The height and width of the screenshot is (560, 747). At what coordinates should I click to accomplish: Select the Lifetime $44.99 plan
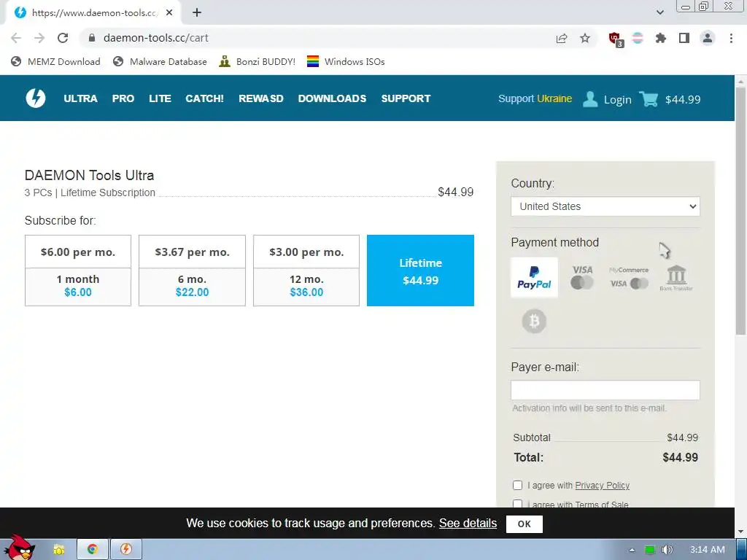[420, 271]
